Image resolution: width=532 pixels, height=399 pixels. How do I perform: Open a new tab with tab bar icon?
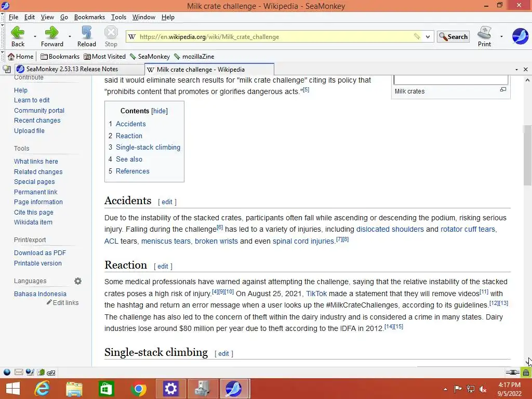tap(6, 69)
